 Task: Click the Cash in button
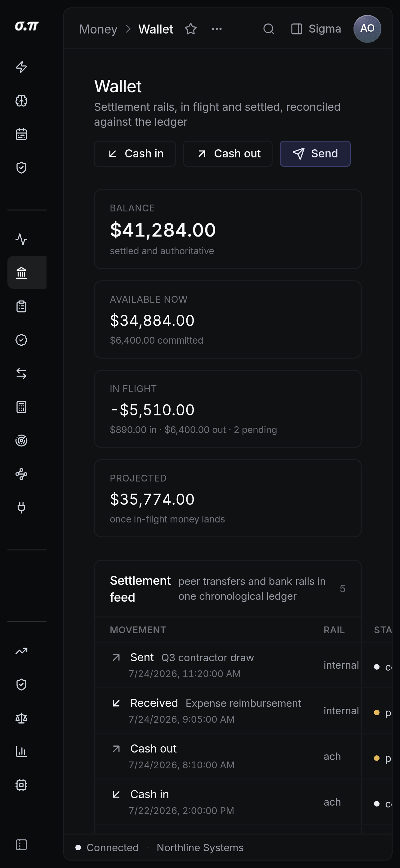pos(135,154)
